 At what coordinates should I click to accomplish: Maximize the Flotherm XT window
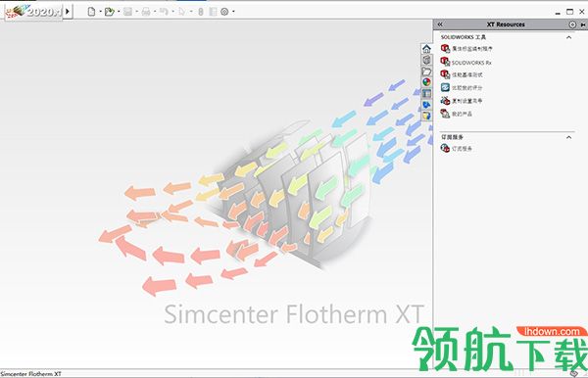tap(569, 12)
